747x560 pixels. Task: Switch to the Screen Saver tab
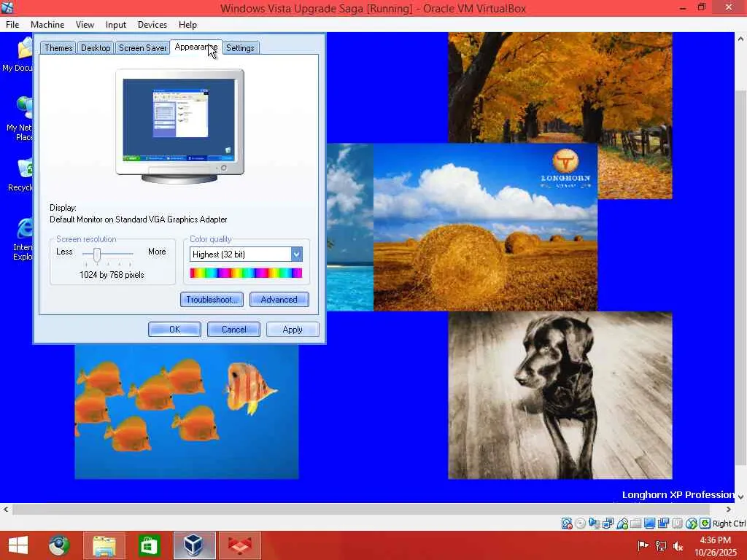click(x=142, y=47)
